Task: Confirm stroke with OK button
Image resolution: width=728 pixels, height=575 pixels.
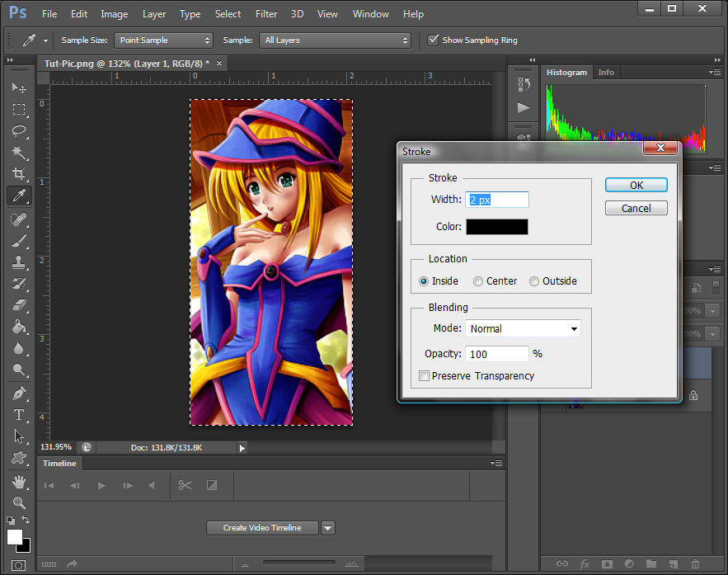Action: [636, 186]
